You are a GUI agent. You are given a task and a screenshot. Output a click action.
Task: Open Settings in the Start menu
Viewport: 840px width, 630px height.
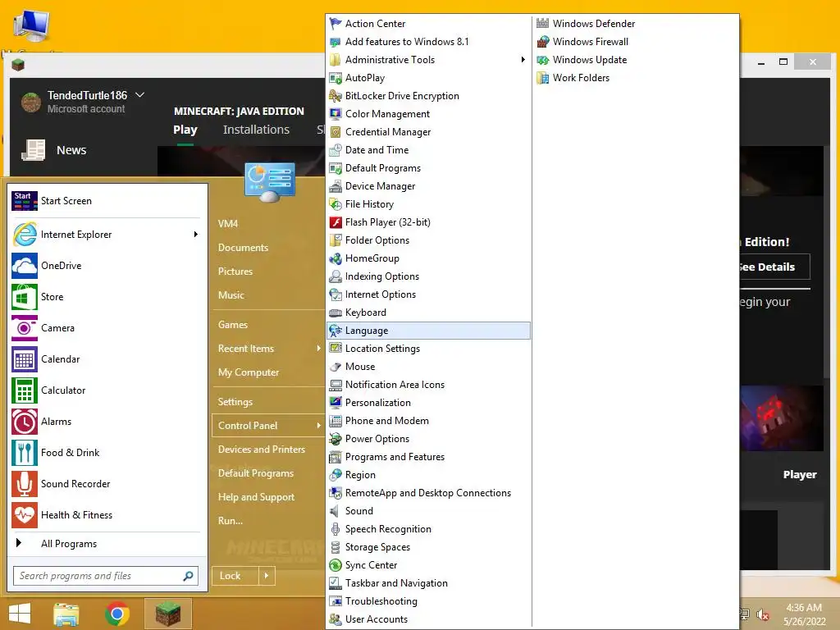point(235,402)
